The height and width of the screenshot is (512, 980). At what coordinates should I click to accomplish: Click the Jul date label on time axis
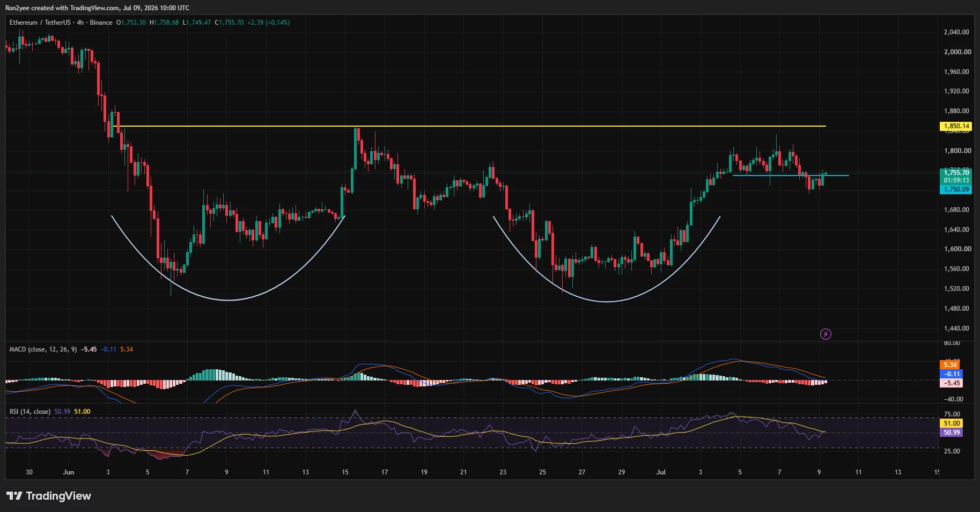coord(661,472)
